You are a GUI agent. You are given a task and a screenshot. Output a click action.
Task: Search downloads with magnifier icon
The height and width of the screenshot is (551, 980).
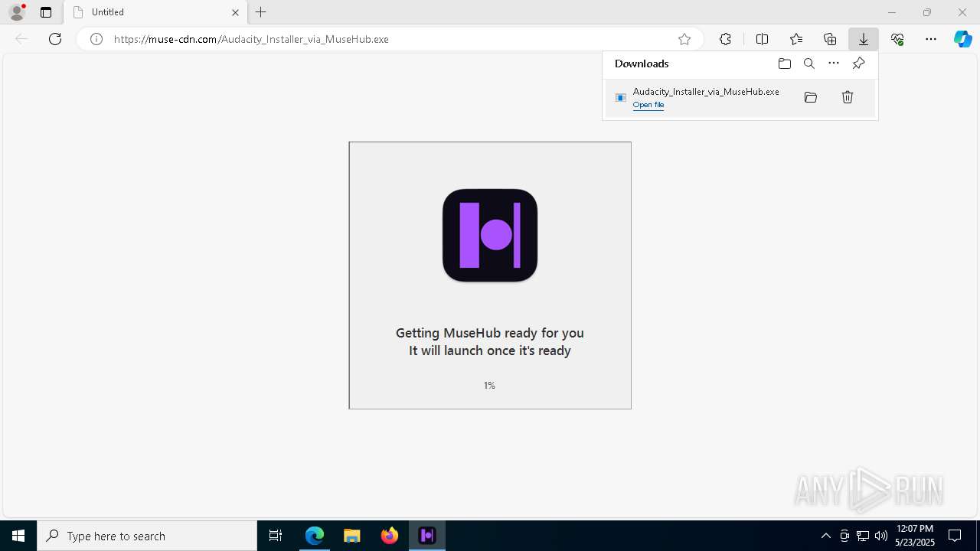point(809,64)
